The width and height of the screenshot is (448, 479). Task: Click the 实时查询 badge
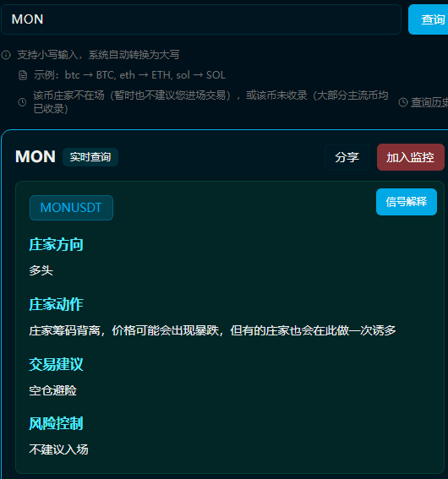[x=90, y=157]
